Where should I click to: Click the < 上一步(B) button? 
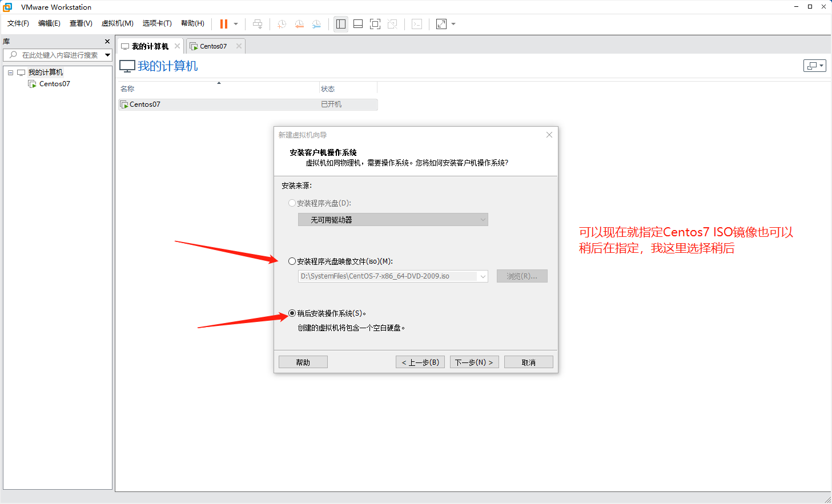pos(420,362)
